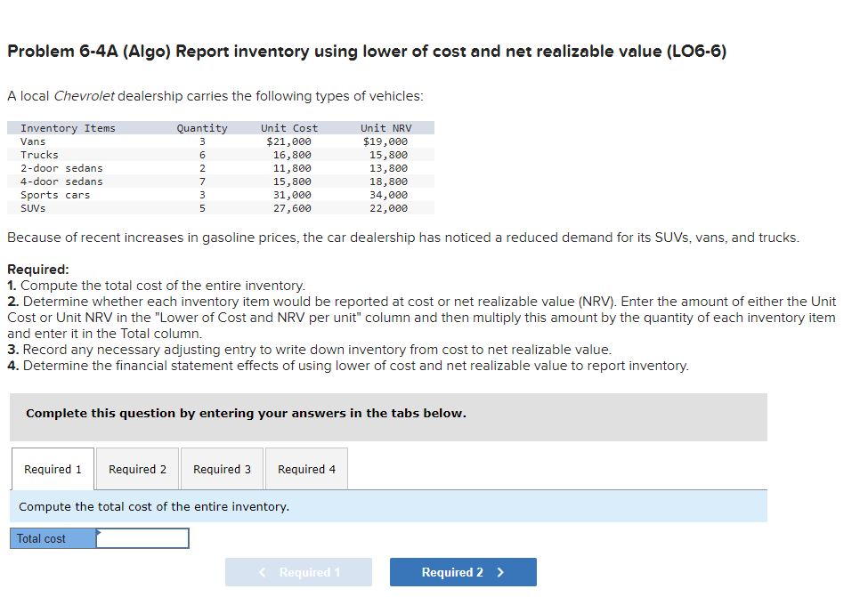Select the Unit NRV column header
Screen dimensions: 868x597
point(385,127)
